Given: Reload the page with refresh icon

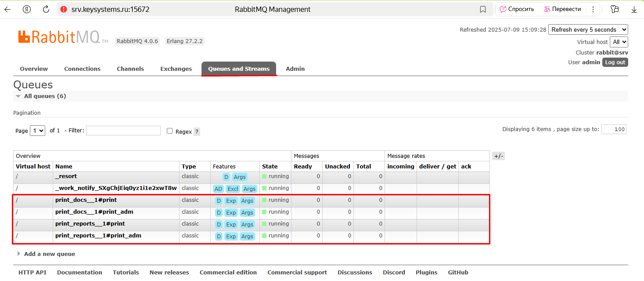Looking at the screenshot, I should [46, 9].
